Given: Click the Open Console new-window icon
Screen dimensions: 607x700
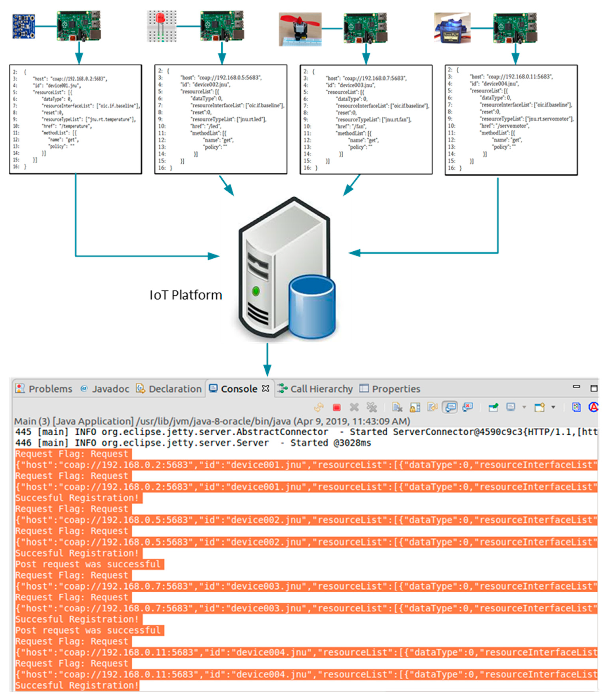Looking at the screenshot, I should pos(539,407).
